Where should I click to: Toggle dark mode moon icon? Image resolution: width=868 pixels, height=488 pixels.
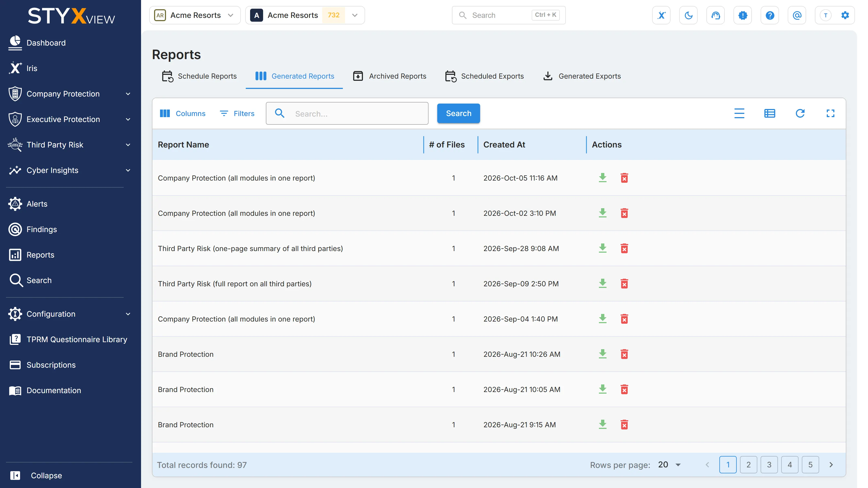(x=688, y=15)
